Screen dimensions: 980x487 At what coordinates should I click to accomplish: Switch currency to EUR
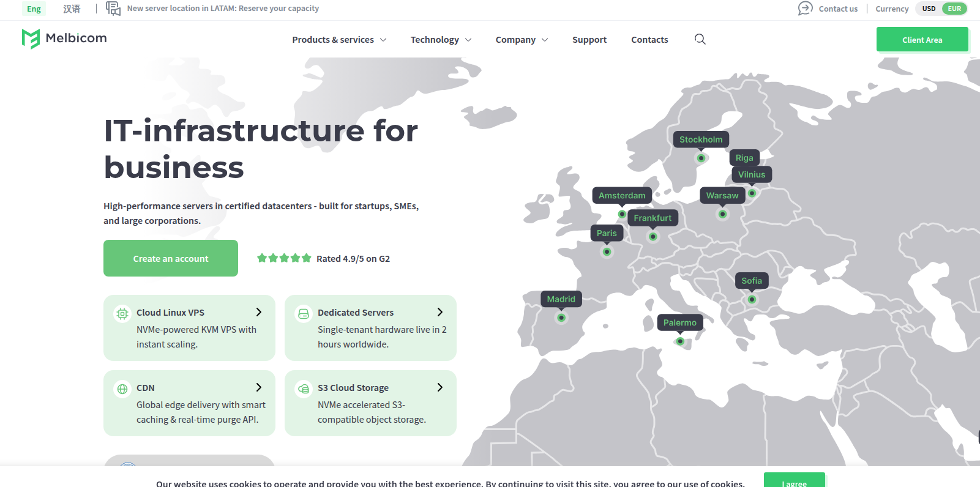coord(954,9)
